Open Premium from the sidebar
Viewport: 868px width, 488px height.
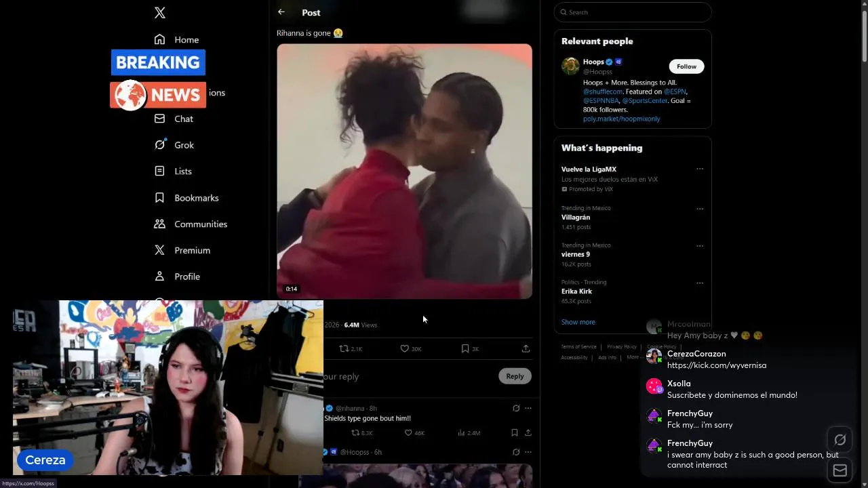pos(183,250)
